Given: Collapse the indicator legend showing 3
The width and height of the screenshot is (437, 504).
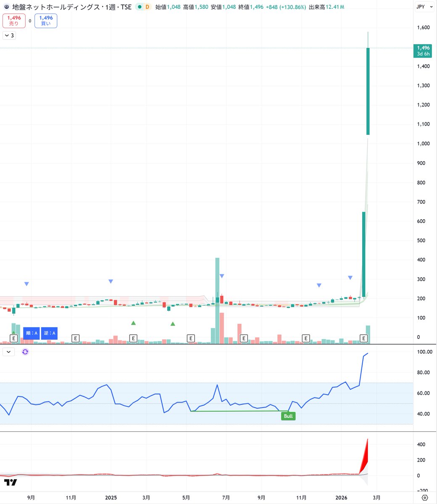Looking at the screenshot, I should click(9, 36).
